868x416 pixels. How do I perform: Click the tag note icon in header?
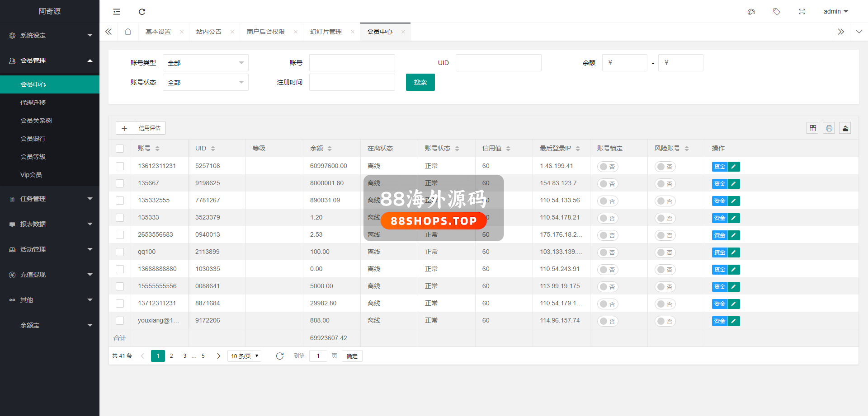pyautogui.click(x=776, y=12)
